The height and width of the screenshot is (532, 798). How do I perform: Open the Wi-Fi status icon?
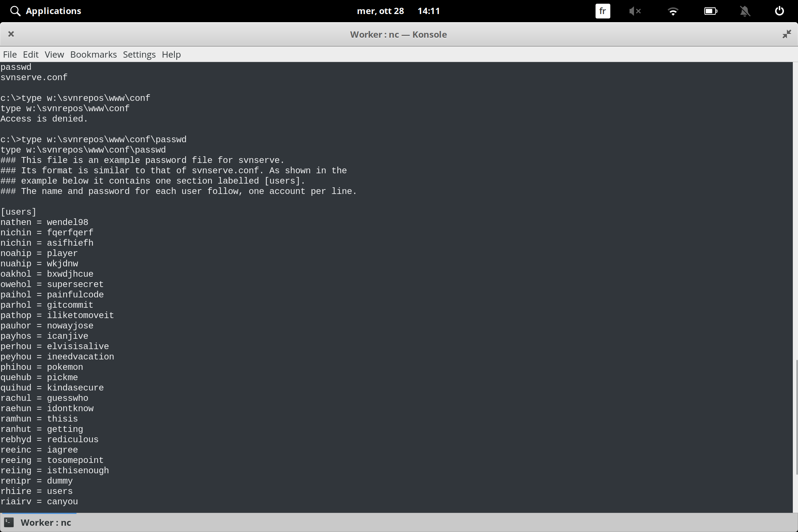pyautogui.click(x=673, y=11)
